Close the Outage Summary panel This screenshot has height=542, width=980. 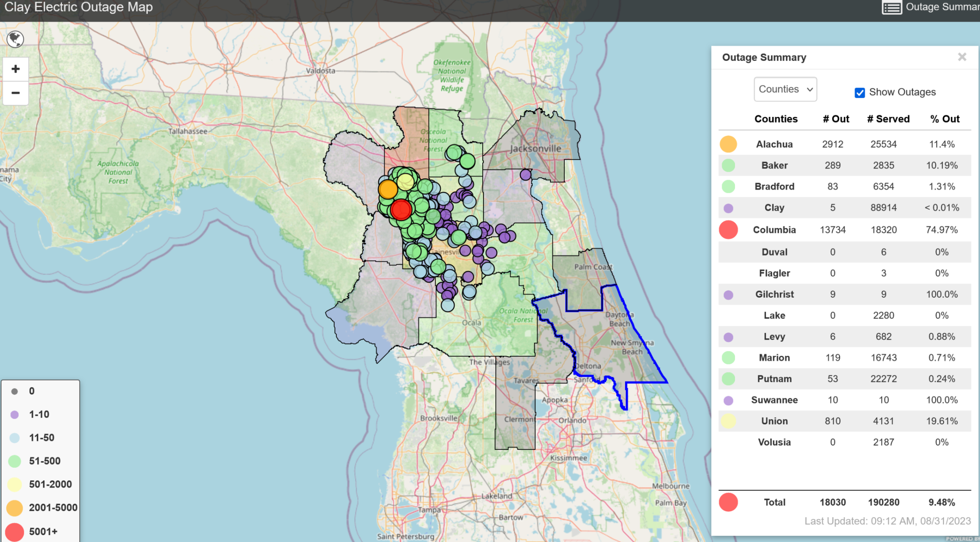pos(962,57)
